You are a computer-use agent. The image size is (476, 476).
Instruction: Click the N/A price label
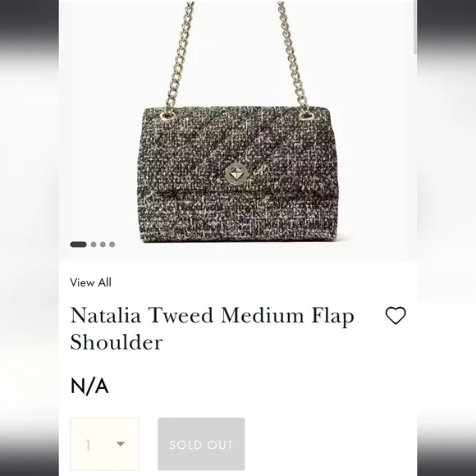point(89,387)
